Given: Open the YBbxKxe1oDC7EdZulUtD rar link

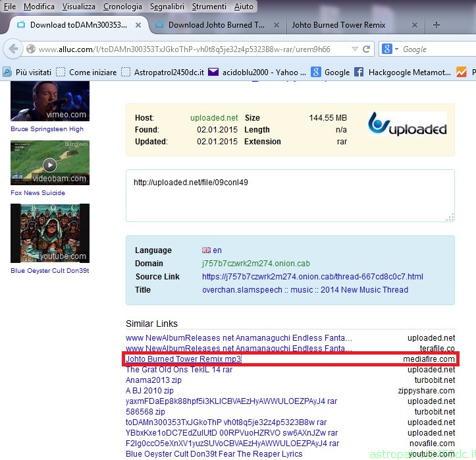Looking at the screenshot, I should [x=232, y=433].
